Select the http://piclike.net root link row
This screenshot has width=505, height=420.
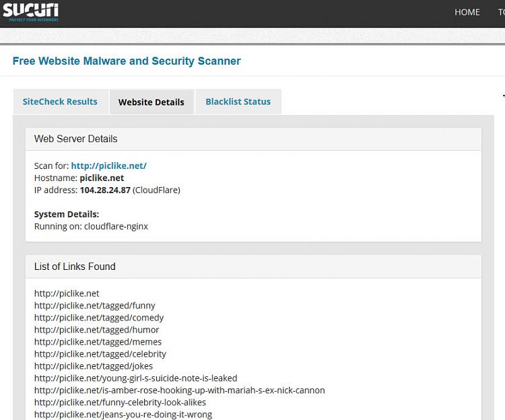[x=67, y=293]
